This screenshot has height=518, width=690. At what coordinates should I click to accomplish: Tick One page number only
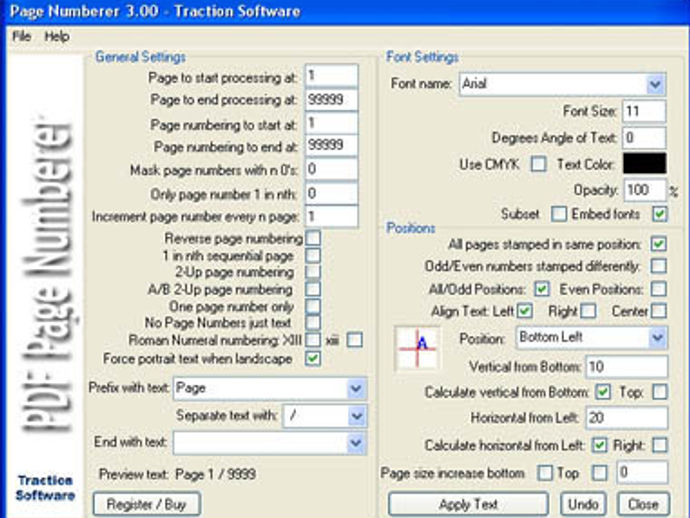pos(313,306)
